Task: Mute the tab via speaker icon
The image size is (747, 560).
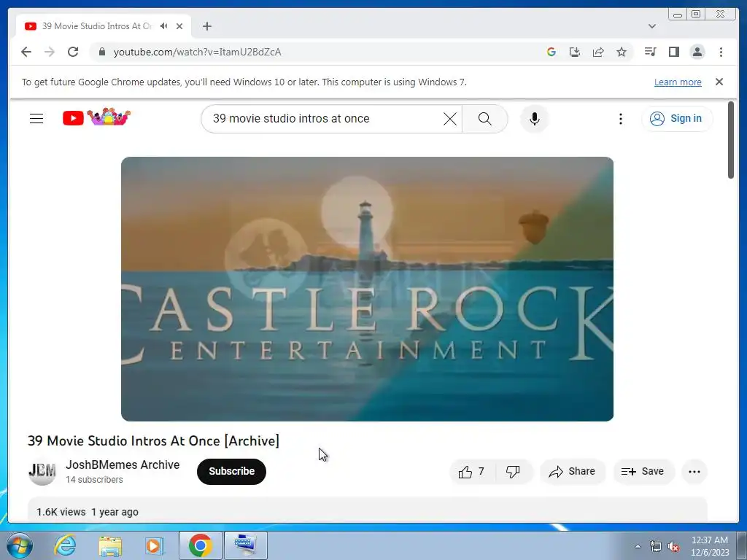Action: pyautogui.click(x=164, y=26)
